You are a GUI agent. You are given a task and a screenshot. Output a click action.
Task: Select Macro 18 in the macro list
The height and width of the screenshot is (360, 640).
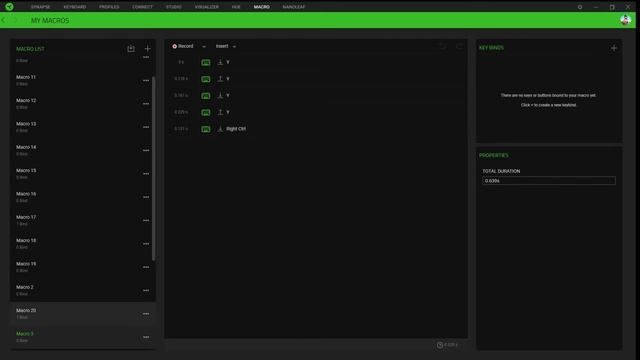click(82, 243)
